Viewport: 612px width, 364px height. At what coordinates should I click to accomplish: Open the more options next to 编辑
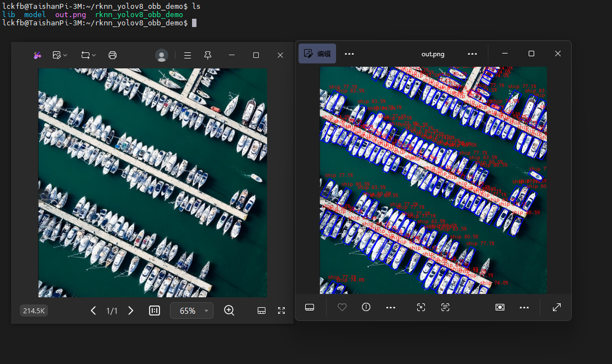pos(349,54)
